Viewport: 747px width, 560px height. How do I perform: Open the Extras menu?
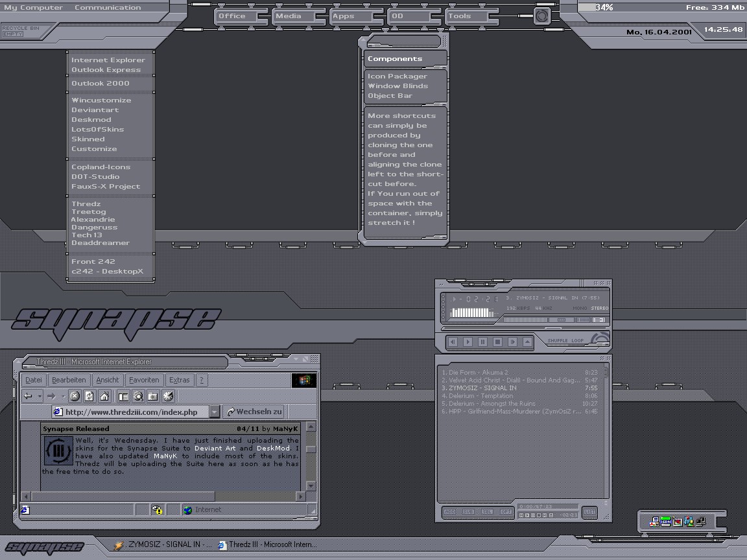[x=179, y=380]
